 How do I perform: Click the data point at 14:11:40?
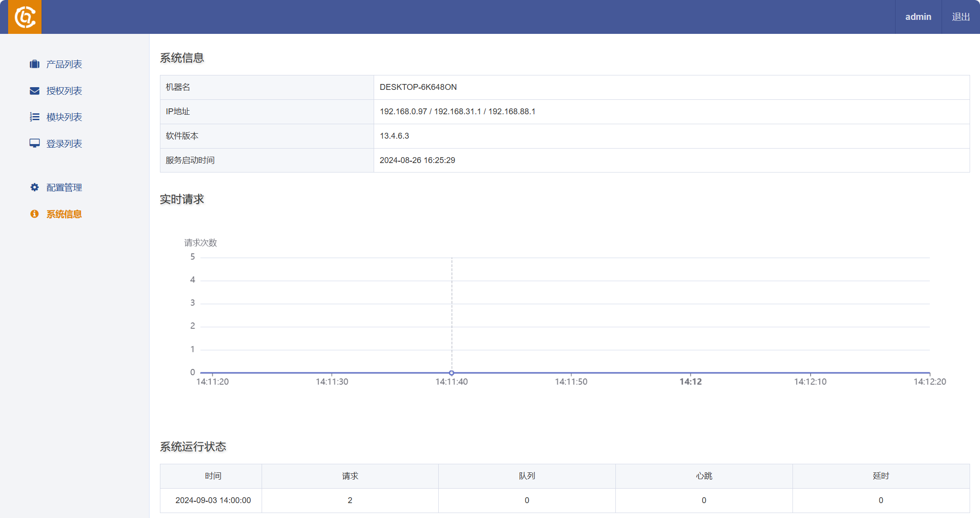(x=451, y=373)
